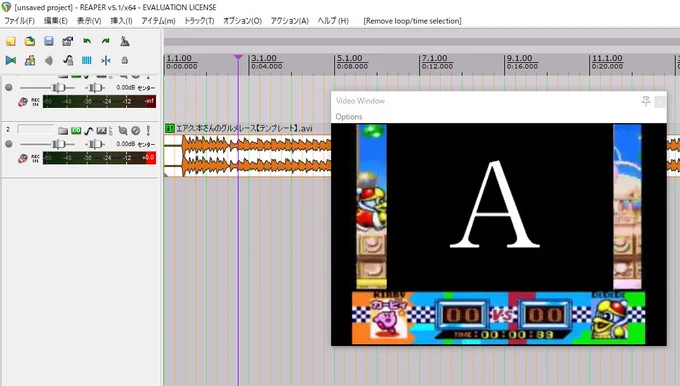Click the 9.1.00 position on the ruler
This screenshot has width=680, height=386.
(520, 58)
